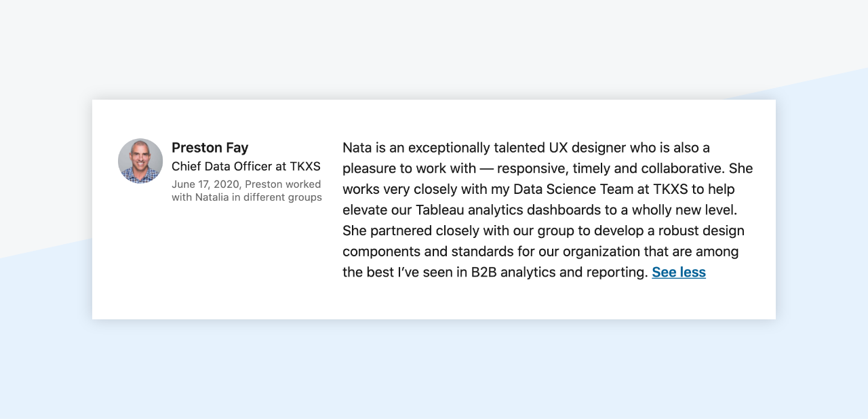Click the word 'Nata' starting the recommendation
Image resolution: width=868 pixels, height=419 pixels.
(x=357, y=148)
